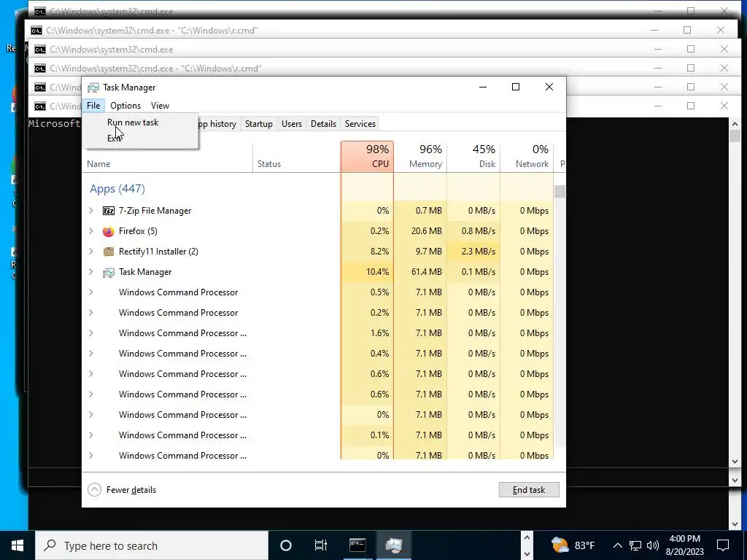Expand the Windows Command Processor row using 0.1% CPU
747x560 pixels.
click(91, 435)
